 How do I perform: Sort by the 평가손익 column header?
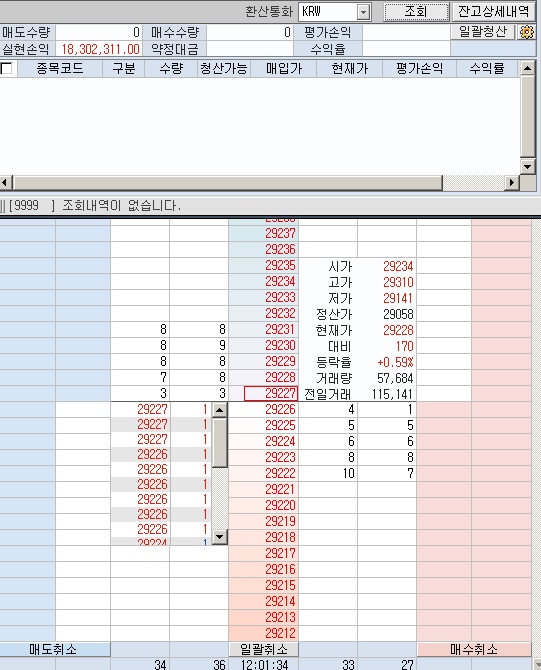click(x=419, y=68)
